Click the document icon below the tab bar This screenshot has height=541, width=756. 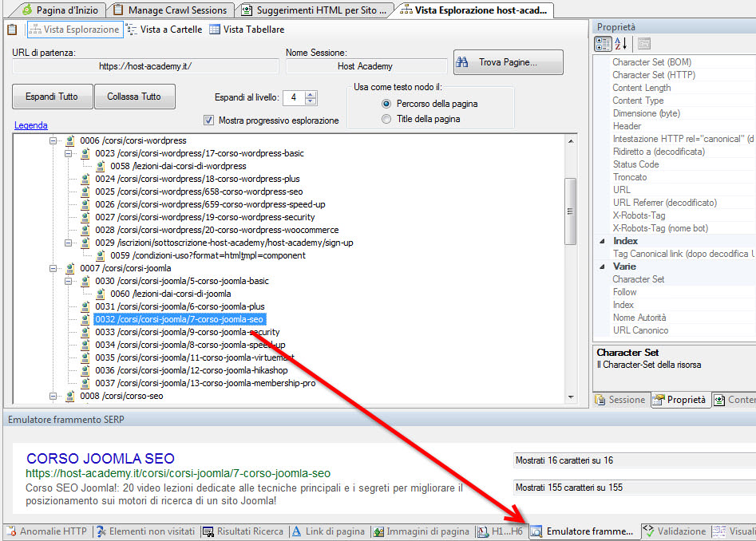[x=11, y=28]
